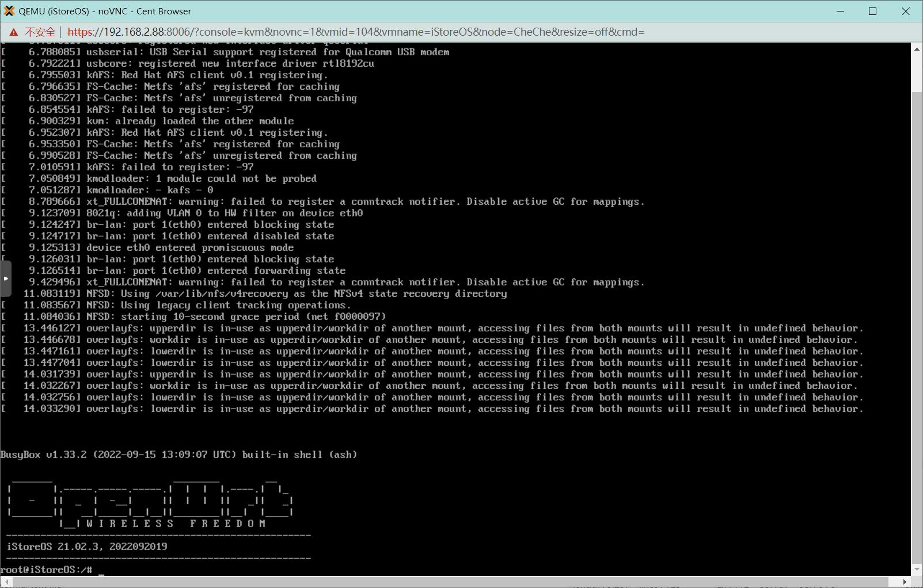The height and width of the screenshot is (588, 923).
Task: Click the iStoreOS 21.02.3 version line
Action: [86, 547]
